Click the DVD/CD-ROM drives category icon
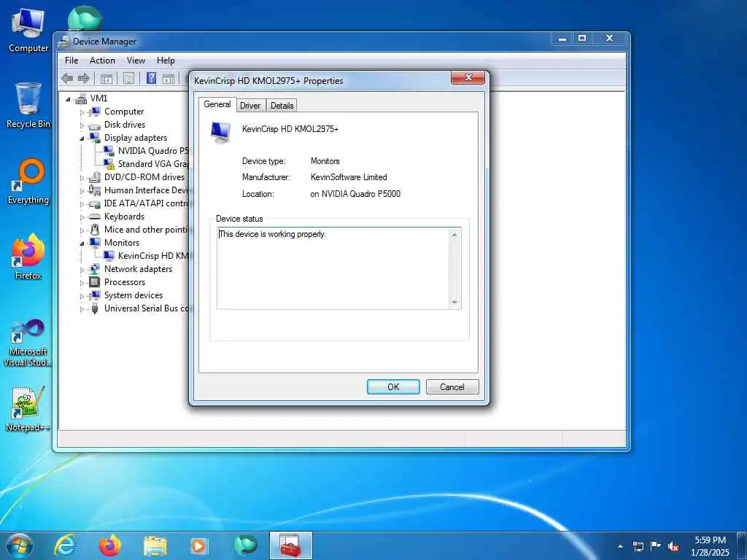 click(94, 177)
